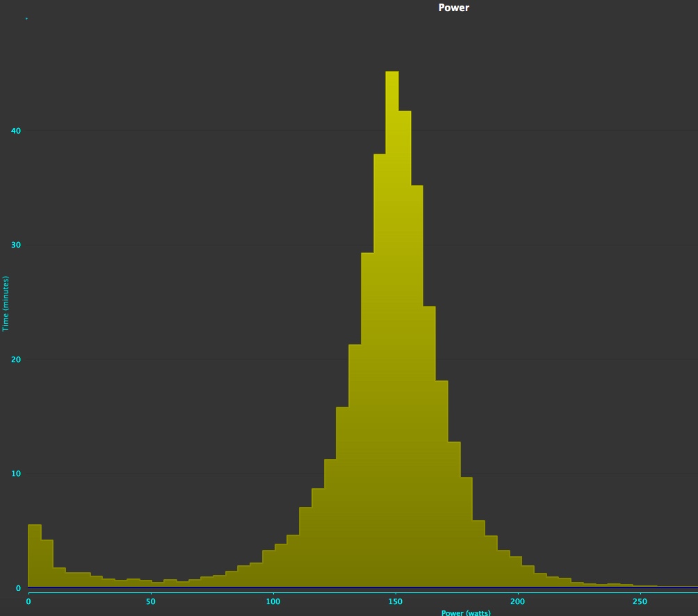The height and width of the screenshot is (616, 698).
Task: Click the 100 label on the x-axis
Action: pos(273,601)
